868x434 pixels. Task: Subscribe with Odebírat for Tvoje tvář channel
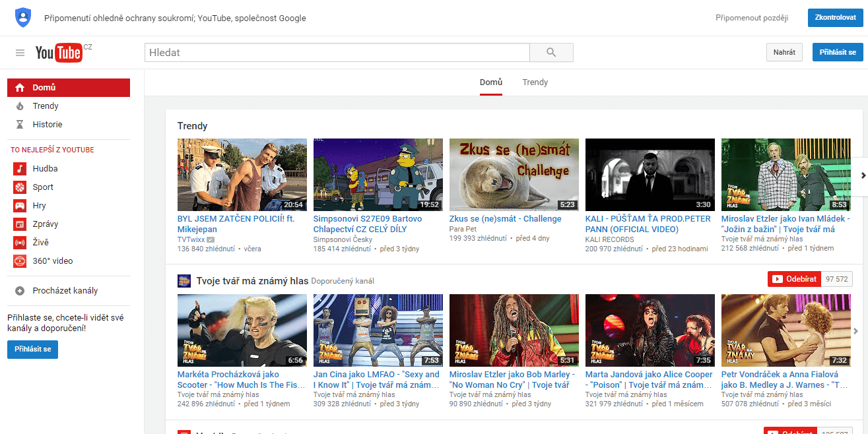(794, 280)
